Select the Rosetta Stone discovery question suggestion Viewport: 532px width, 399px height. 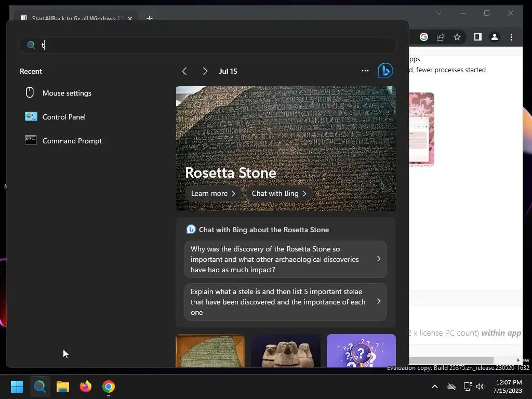click(286, 259)
